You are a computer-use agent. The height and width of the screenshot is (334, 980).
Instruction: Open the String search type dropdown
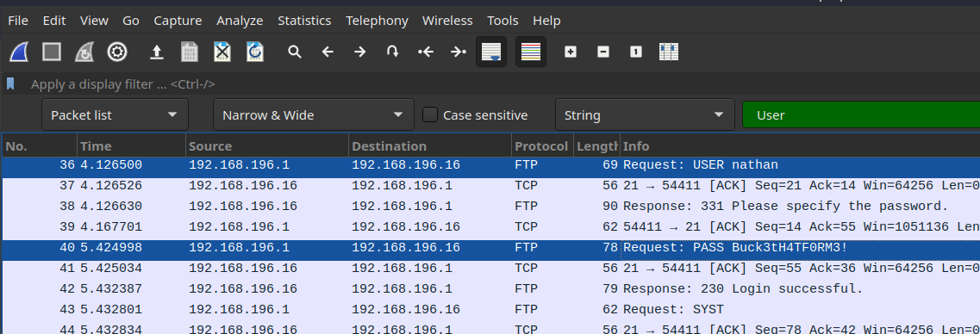[645, 114]
